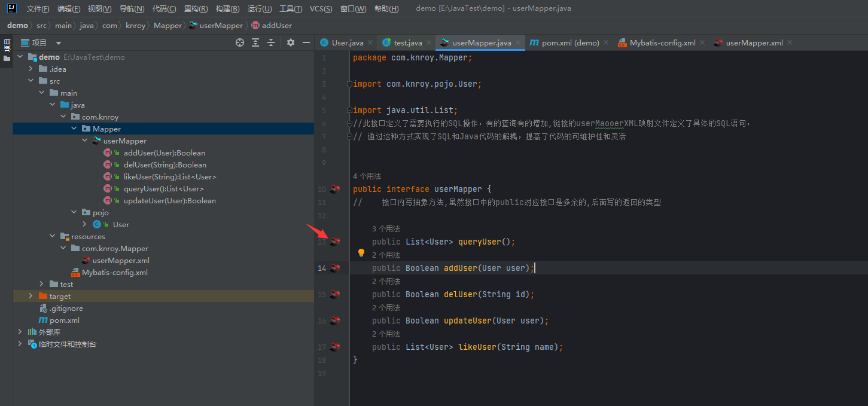
Task: Click the MyBatis gutter icon beside likeUser
Action: click(x=335, y=347)
